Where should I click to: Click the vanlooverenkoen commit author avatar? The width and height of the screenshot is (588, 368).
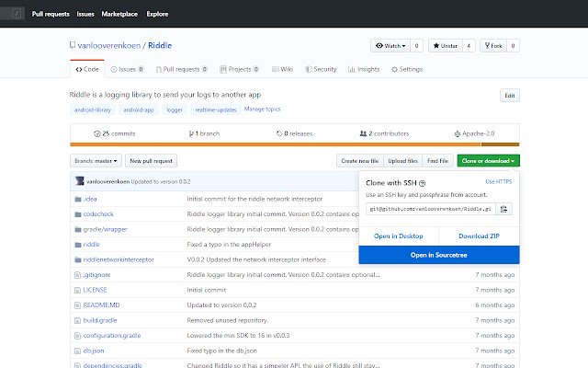tap(80, 181)
